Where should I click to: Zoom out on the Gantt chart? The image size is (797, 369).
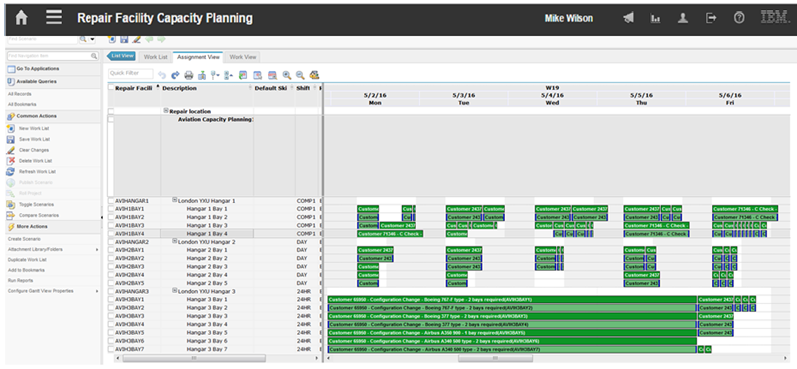coord(300,75)
